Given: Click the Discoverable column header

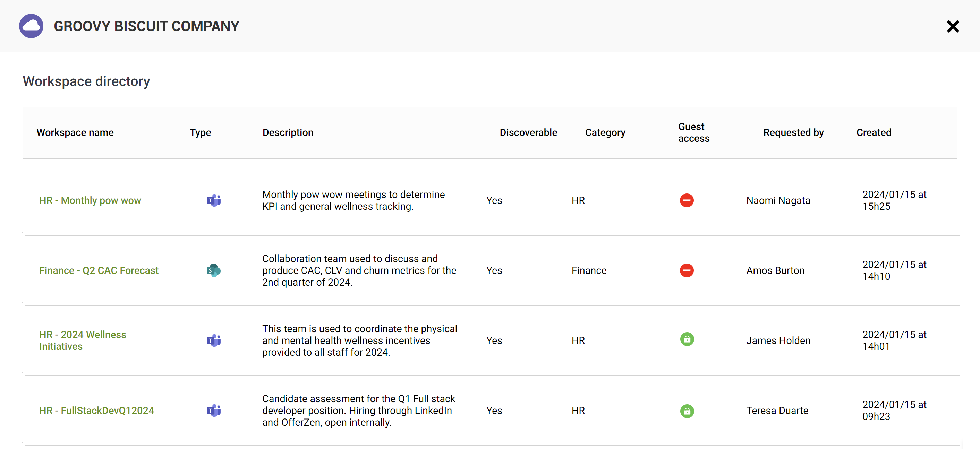Looking at the screenshot, I should (x=528, y=132).
